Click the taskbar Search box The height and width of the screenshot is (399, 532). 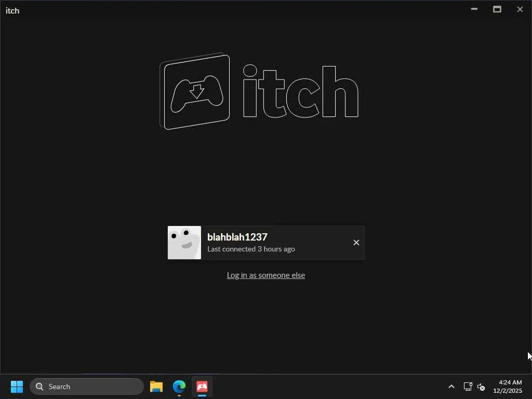point(87,387)
